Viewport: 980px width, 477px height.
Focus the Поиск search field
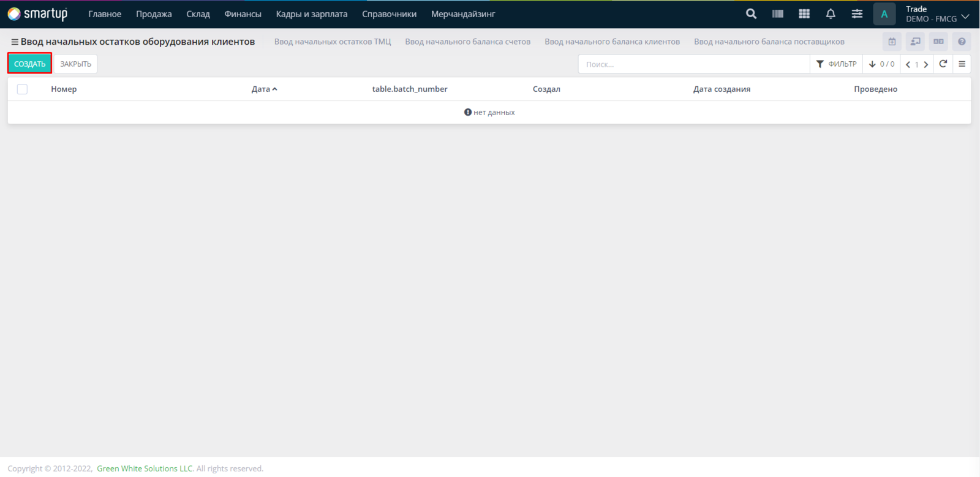click(694, 64)
